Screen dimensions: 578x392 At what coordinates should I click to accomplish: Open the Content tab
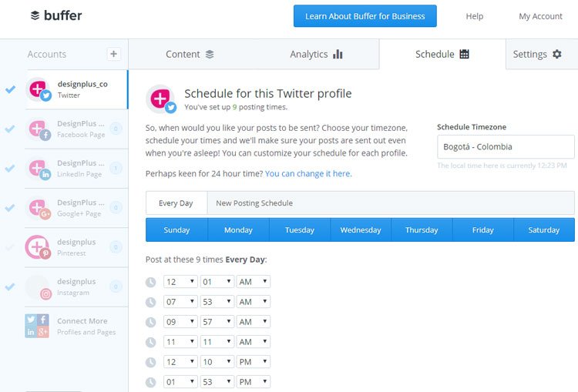[x=190, y=54]
